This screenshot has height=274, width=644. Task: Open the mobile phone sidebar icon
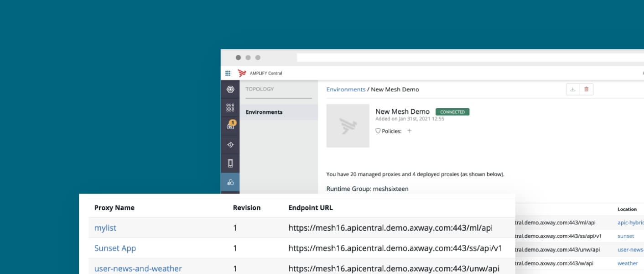tap(230, 163)
